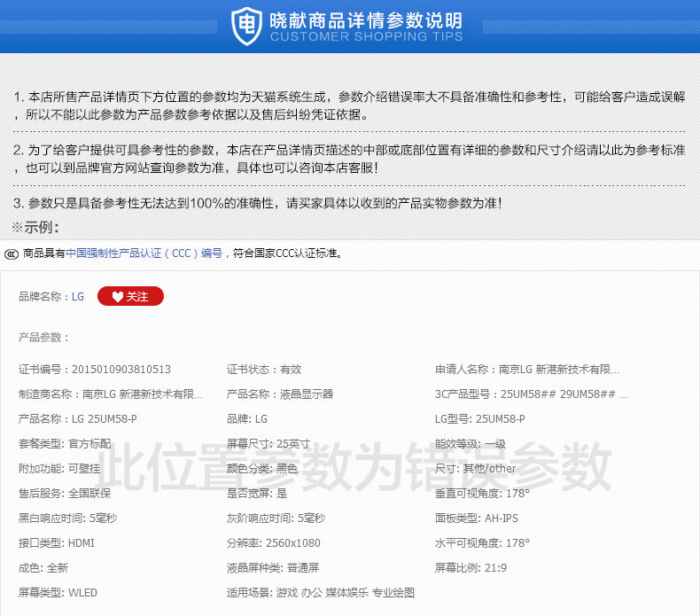Click the 屏幕类型: WLED parameter
Image resolution: width=700 pixels, height=616 pixels.
[x=58, y=593]
